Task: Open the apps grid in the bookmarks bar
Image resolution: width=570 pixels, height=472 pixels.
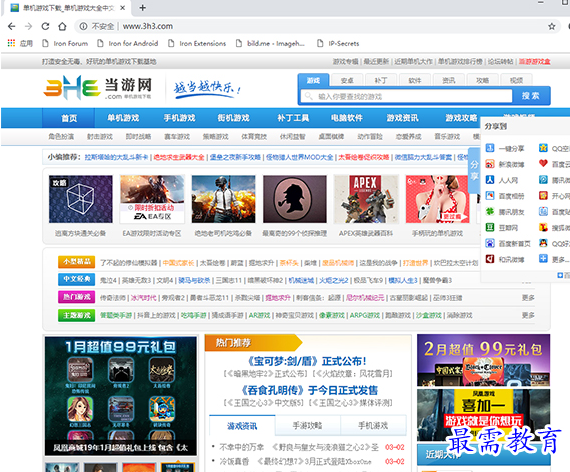Action: tap(11, 43)
